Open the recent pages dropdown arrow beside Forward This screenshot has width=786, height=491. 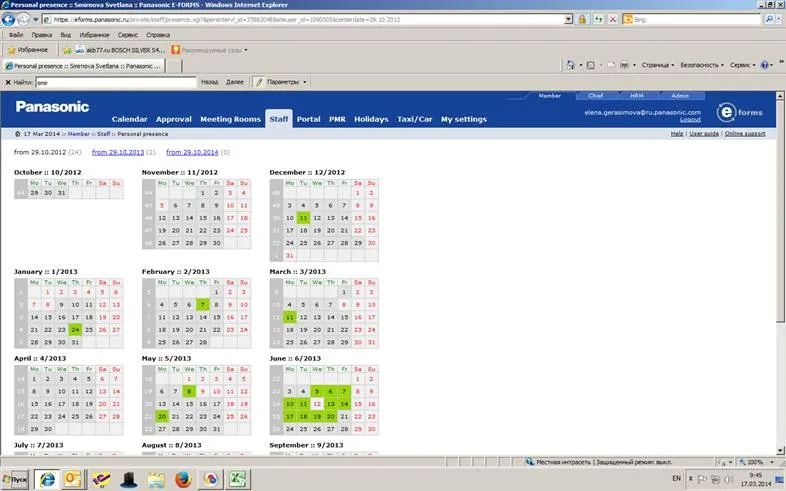point(36,20)
